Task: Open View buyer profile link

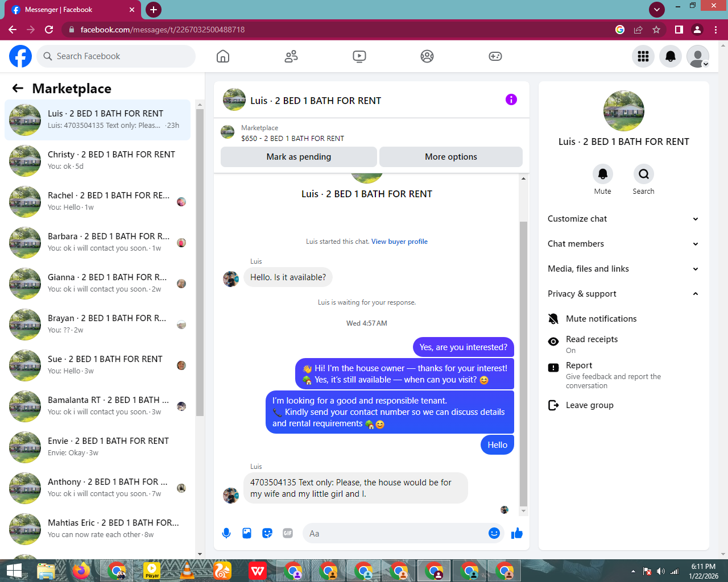Action: coord(399,242)
